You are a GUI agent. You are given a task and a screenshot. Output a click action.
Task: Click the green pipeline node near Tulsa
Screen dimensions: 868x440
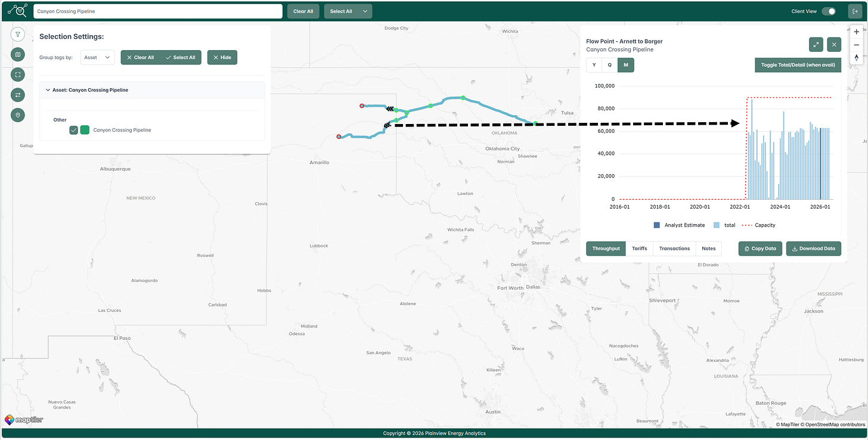(x=535, y=123)
